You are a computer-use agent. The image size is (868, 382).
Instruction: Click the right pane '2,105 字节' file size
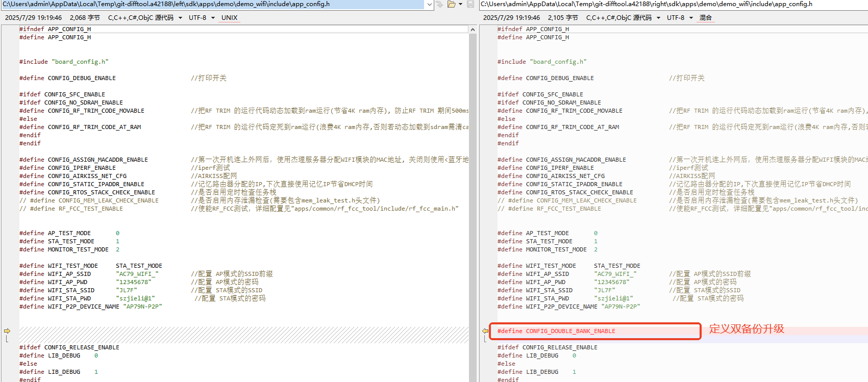coord(563,18)
